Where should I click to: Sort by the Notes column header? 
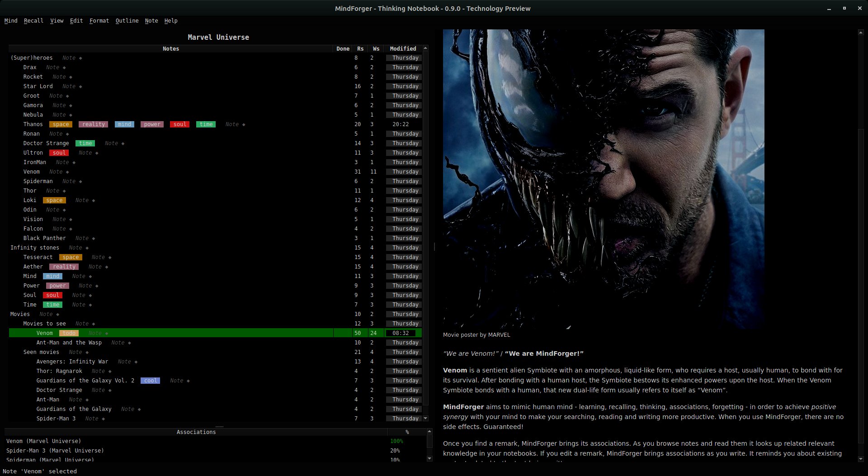(x=171, y=49)
